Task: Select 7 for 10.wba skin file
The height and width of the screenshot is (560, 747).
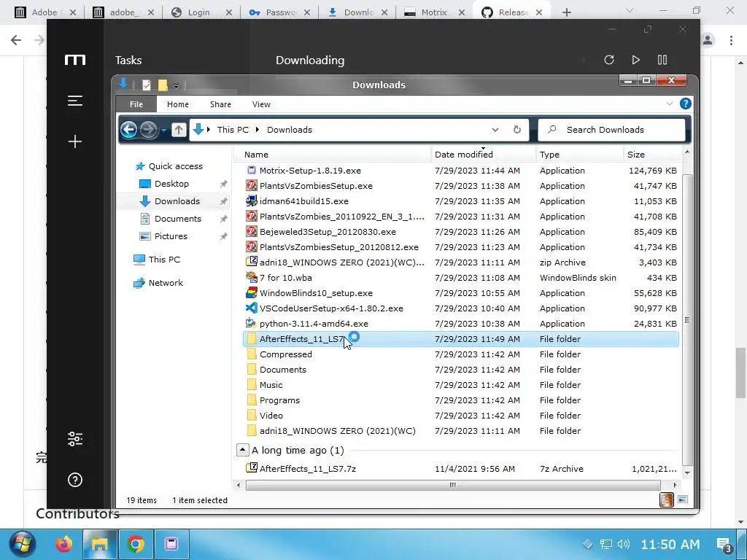Action: pos(461,278)
